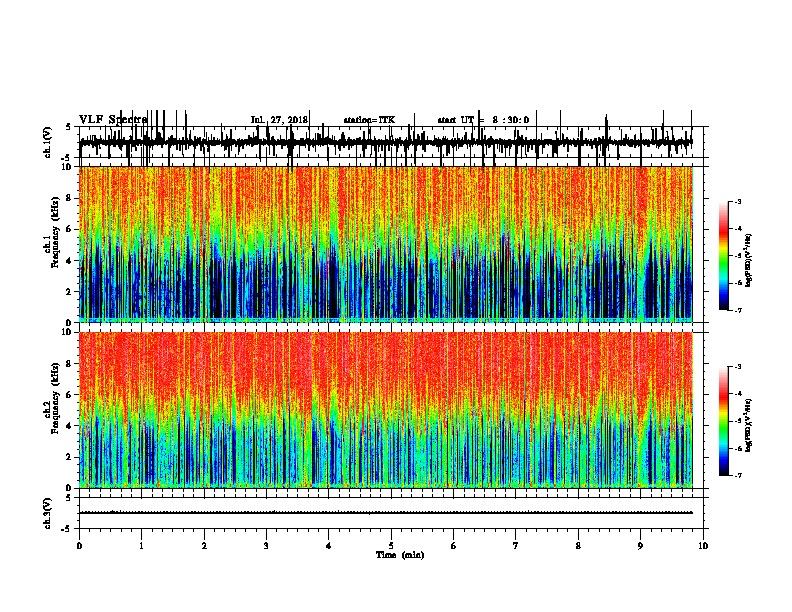The height and width of the screenshot is (612, 792).
Task: Click the ch.1 frequency tick label "6"
Action: point(70,229)
